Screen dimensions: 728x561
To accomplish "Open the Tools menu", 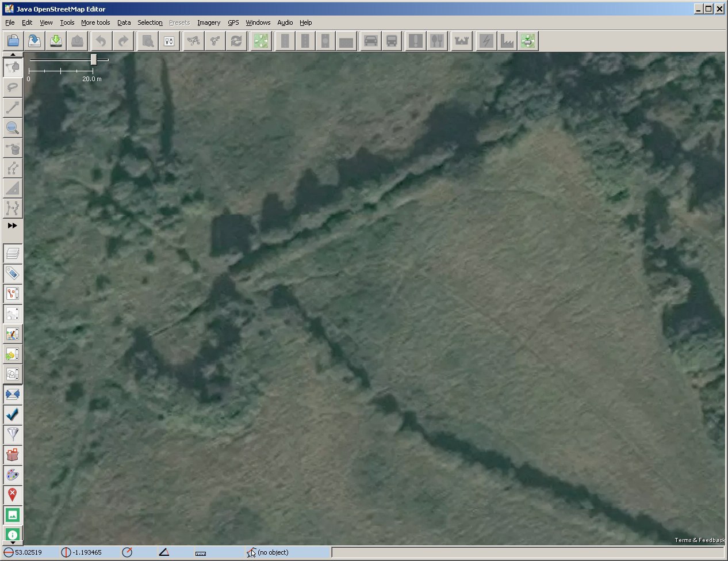I will click(x=67, y=22).
